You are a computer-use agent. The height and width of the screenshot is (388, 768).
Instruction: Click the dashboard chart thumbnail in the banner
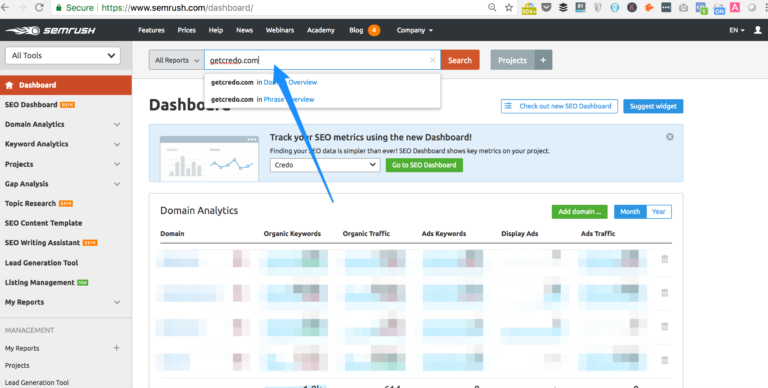[209, 158]
